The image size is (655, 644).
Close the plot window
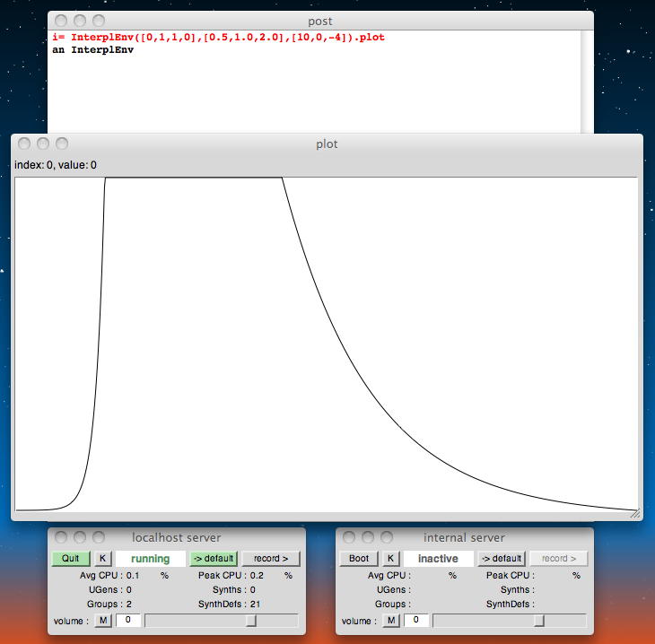24,144
